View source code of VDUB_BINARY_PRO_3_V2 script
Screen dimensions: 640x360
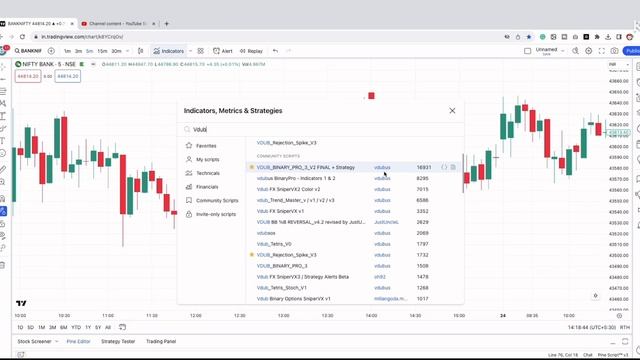(x=444, y=167)
